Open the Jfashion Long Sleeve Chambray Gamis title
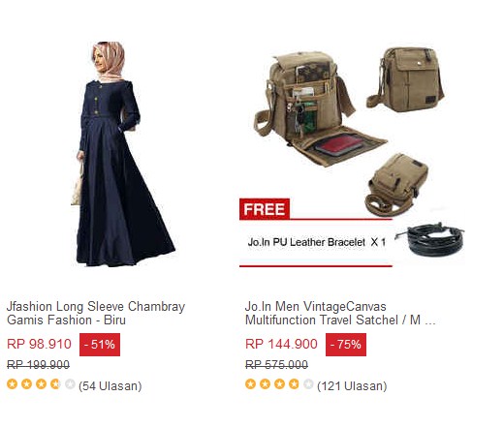504x427 pixels. pyautogui.click(x=96, y=313)
